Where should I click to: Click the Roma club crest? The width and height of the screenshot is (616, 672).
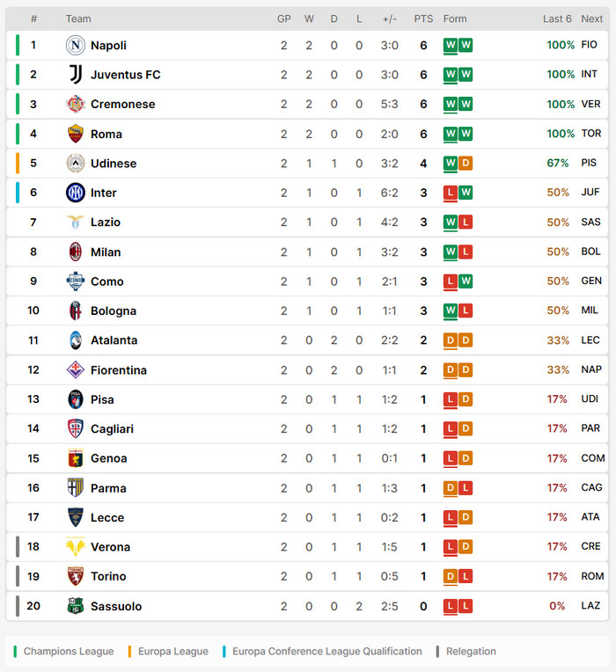coord(76,134)
